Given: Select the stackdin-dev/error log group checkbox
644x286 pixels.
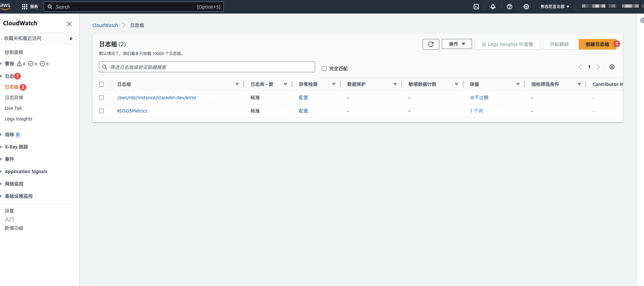Looking at the screenshot, I should (101, 98).
